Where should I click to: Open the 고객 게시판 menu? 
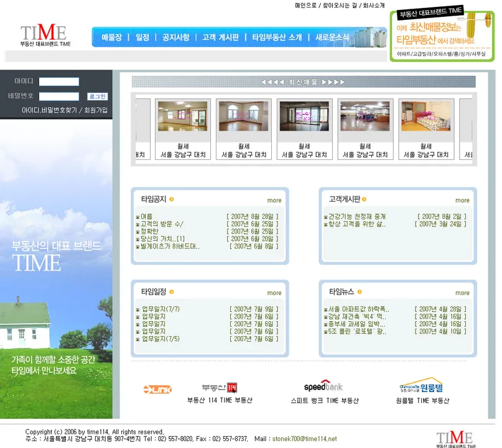pyautogui.click(x=220, y=37)
